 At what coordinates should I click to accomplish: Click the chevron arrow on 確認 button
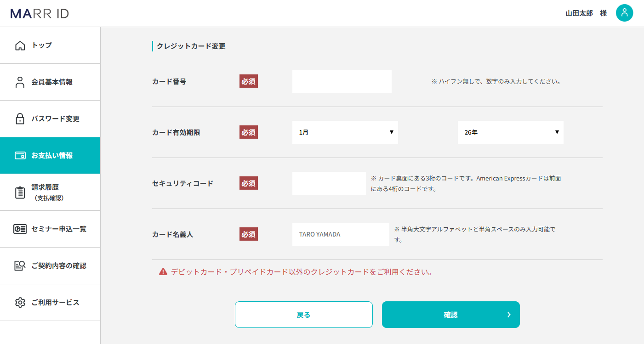coord(509,314)
